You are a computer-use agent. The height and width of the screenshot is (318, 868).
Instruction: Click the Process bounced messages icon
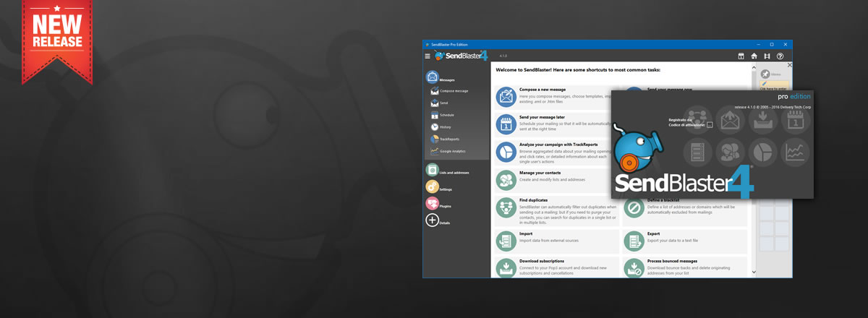tap(634, 268)
